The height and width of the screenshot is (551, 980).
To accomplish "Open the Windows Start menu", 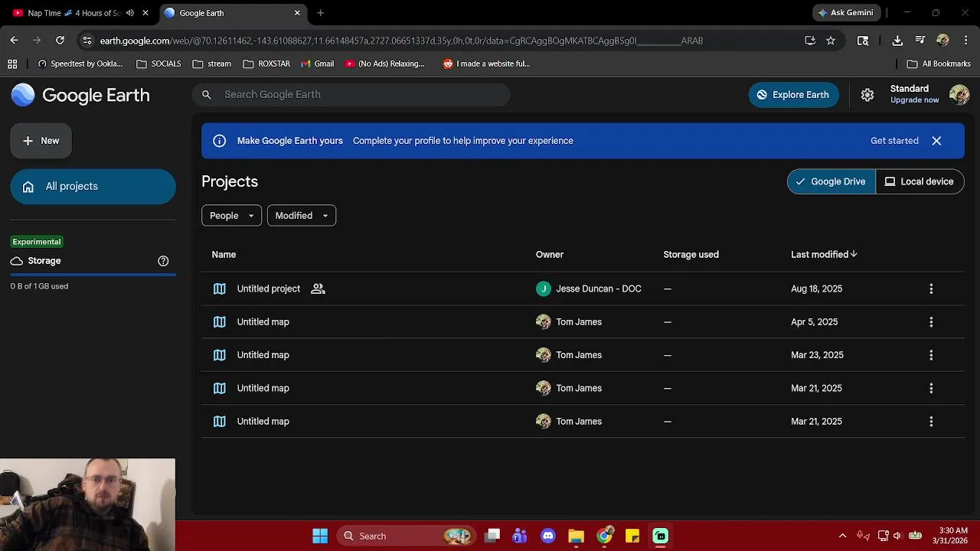I will [x=320, y=536].
